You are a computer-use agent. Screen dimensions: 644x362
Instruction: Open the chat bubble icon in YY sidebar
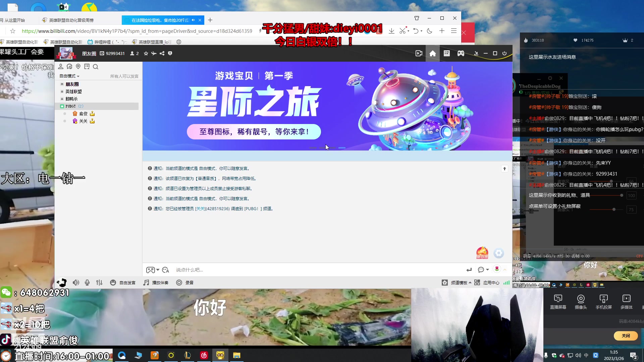pyautogui.click(x=69, y=66)
